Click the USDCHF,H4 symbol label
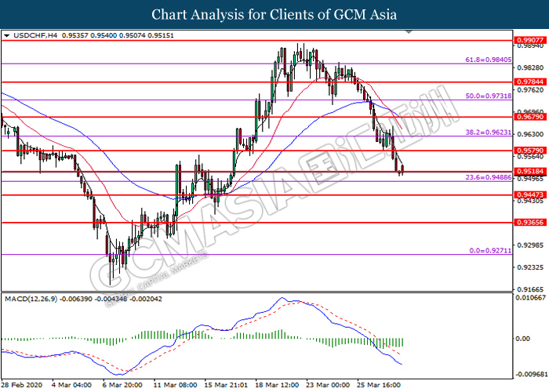549x392 pixels. click(x=35, y=35)
